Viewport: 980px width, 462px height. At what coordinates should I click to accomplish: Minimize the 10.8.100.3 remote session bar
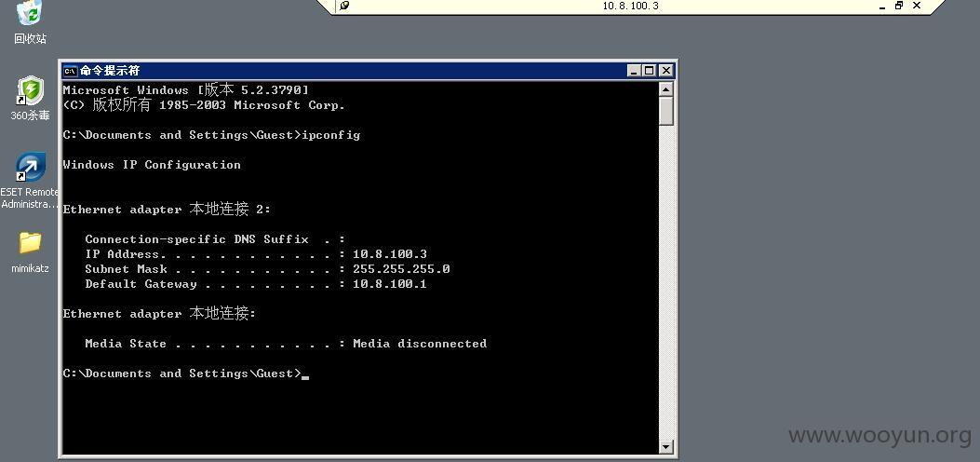(x=882, y=7)
